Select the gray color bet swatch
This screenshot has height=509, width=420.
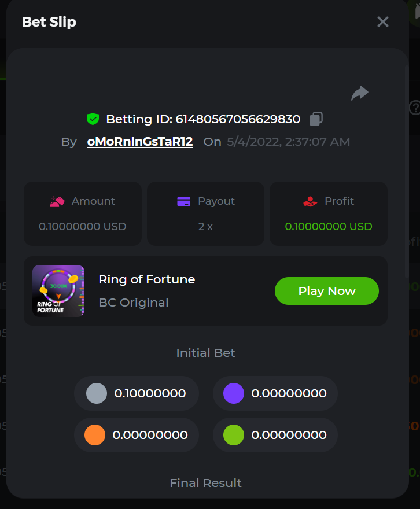tap(96, 393)
